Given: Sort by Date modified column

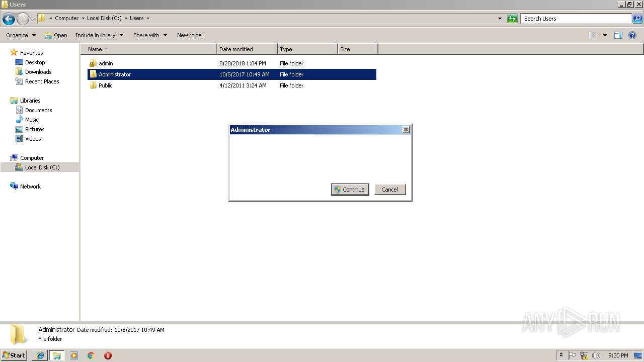Looking at the screenshot, I should (x=247, y=49).
